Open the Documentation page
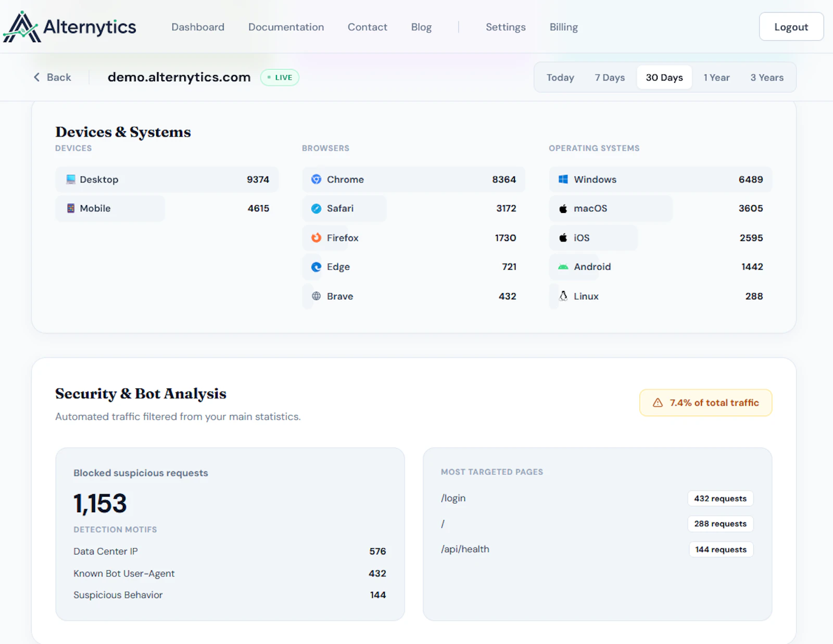The image size is (833, 644). click(x=286, y=27)
